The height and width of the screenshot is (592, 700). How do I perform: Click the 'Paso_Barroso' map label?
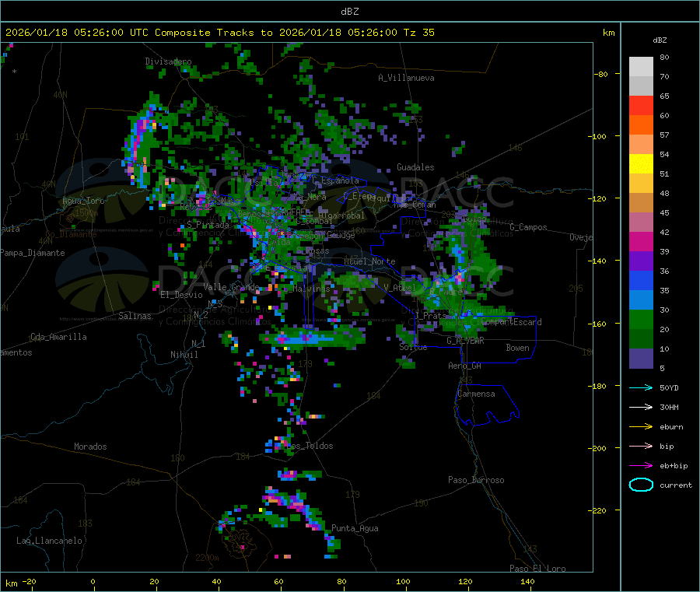tap(476, 480)
